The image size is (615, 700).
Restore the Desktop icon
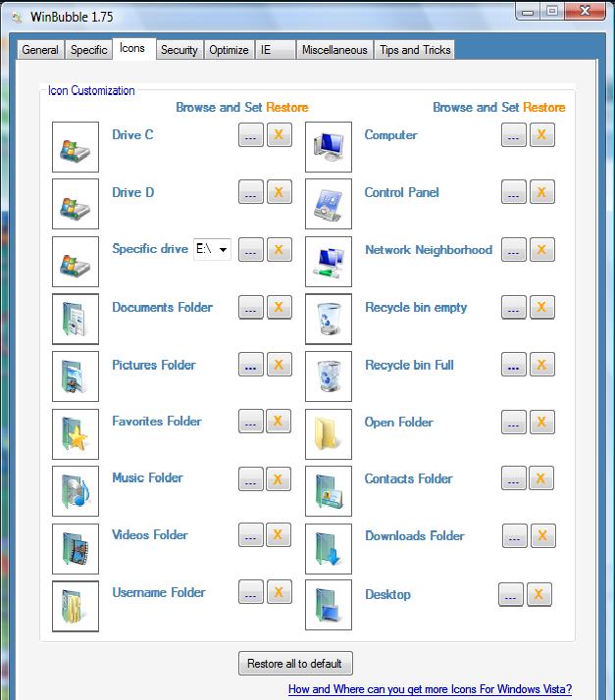tap(539, 595)
